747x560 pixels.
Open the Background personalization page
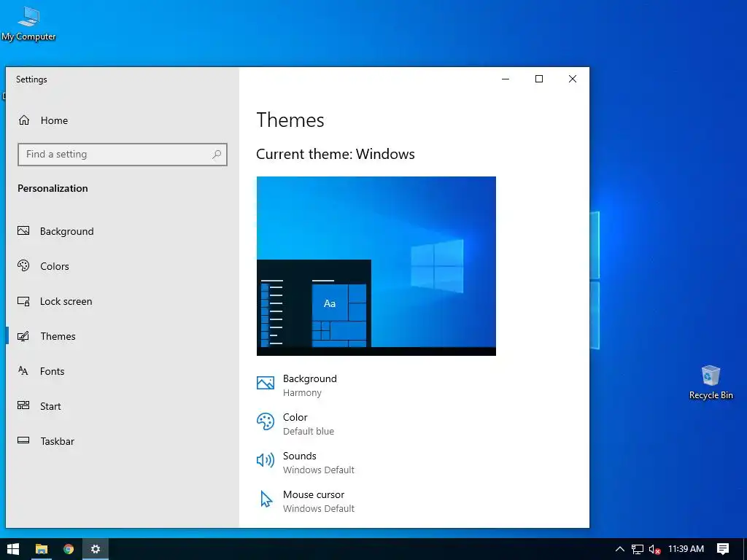(x=122, y=231)
